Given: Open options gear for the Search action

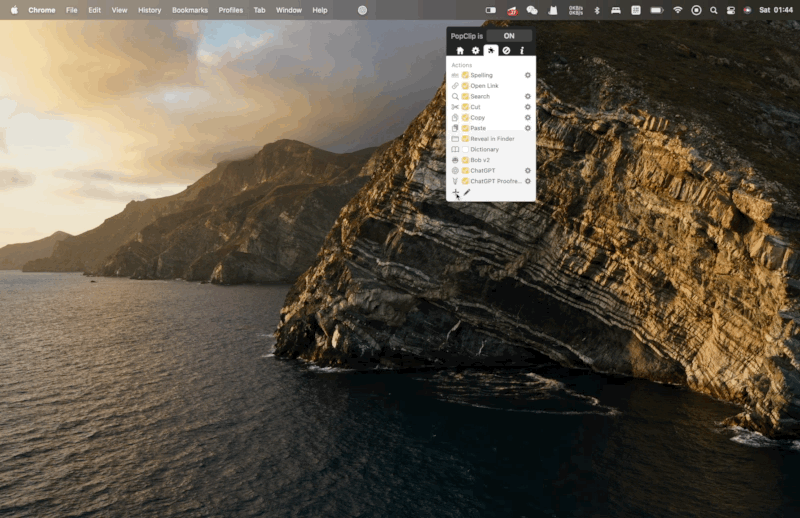Looking at the screenshot, I should click(528, 96).
